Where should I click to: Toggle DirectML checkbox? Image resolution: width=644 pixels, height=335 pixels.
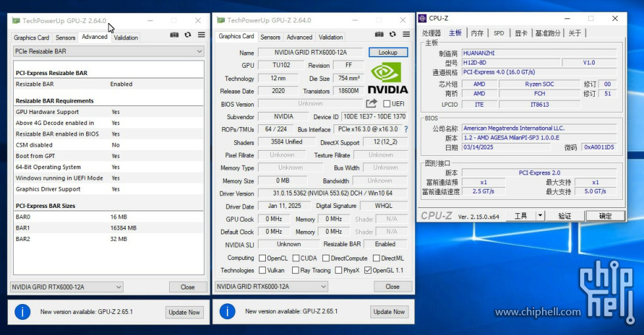tap(376, 258)
